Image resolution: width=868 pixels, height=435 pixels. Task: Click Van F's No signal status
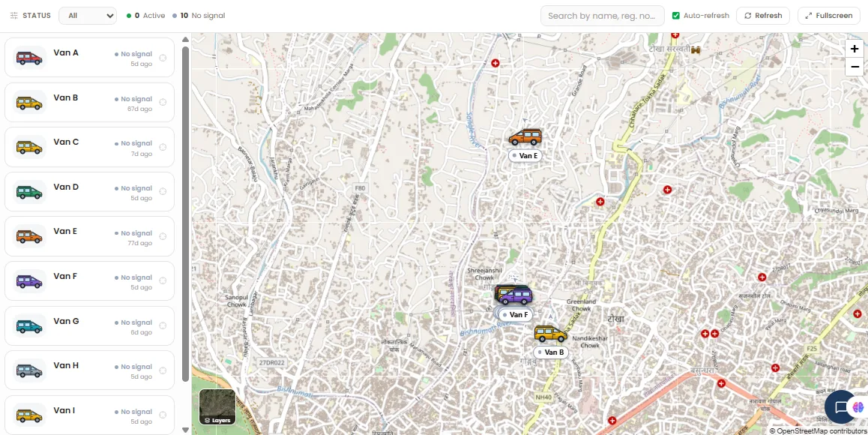point(133,277)
